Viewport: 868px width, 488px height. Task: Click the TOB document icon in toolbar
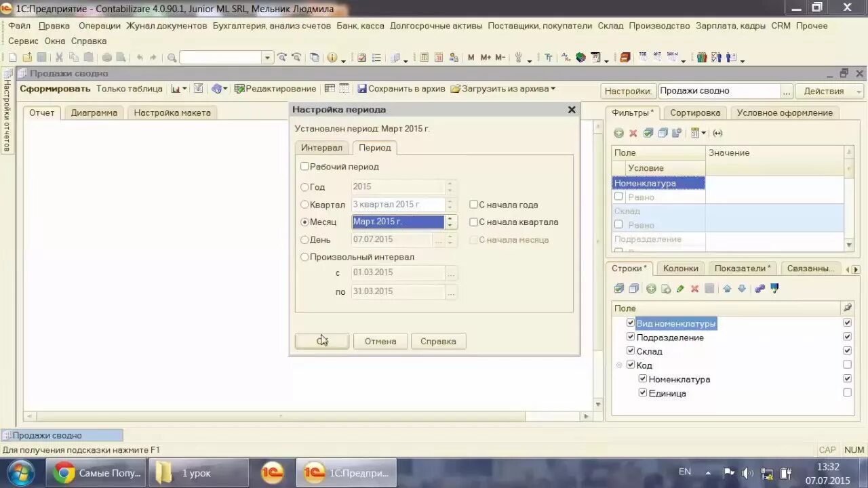(x=642, y=57)
